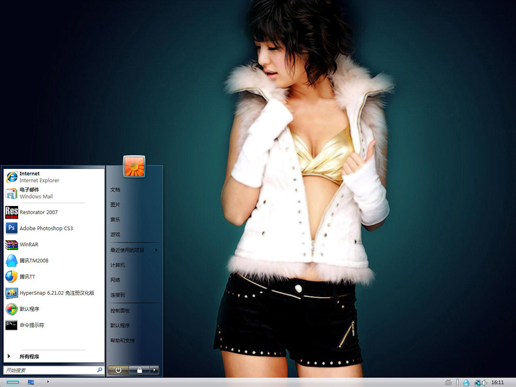Open HyperSnap 6.21.02
This screenshot has width=516, height=387.
tap(54, 293)
